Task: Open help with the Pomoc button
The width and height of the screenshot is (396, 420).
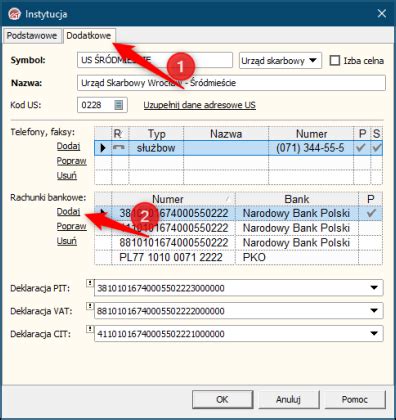Action: pos(355,399)
